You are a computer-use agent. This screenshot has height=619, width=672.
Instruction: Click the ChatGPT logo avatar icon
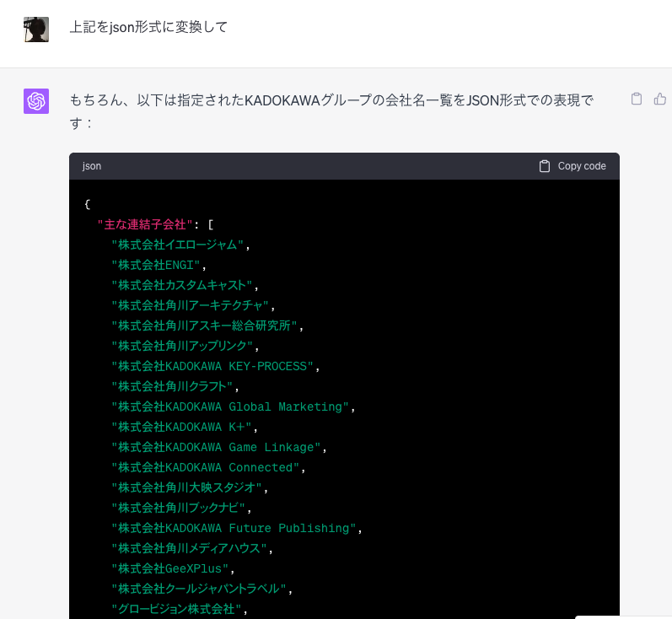click(x=36, y=101)
